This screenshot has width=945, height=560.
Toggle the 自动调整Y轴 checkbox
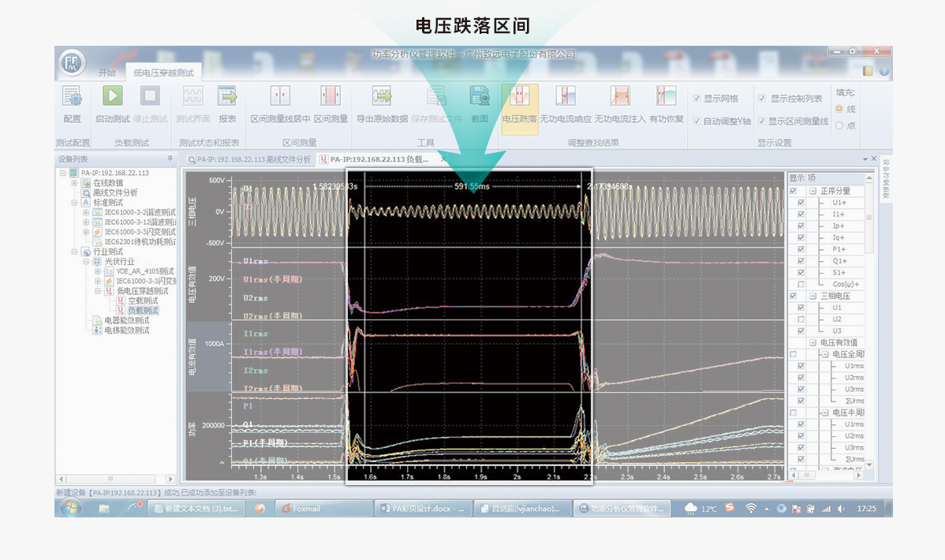tap(697, 121)
